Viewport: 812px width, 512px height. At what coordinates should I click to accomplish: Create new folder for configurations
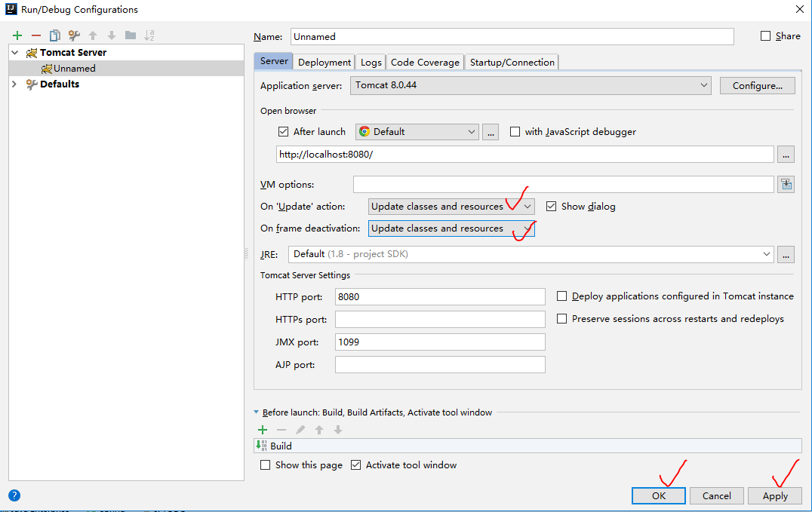pos(131,35)
